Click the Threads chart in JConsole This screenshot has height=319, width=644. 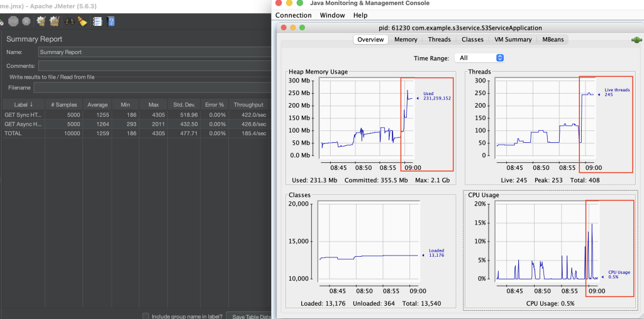545,118
